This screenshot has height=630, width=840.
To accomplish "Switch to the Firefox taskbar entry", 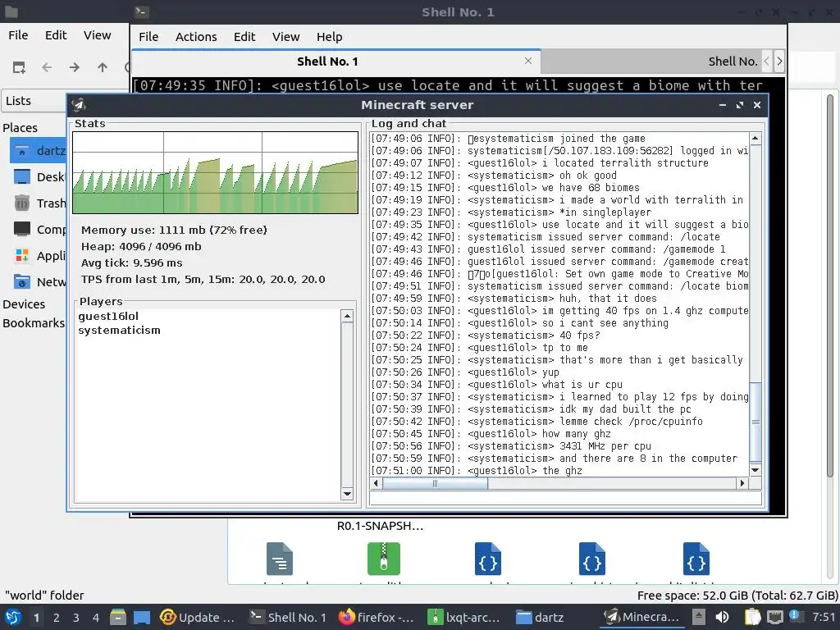I will pos(377,617).
